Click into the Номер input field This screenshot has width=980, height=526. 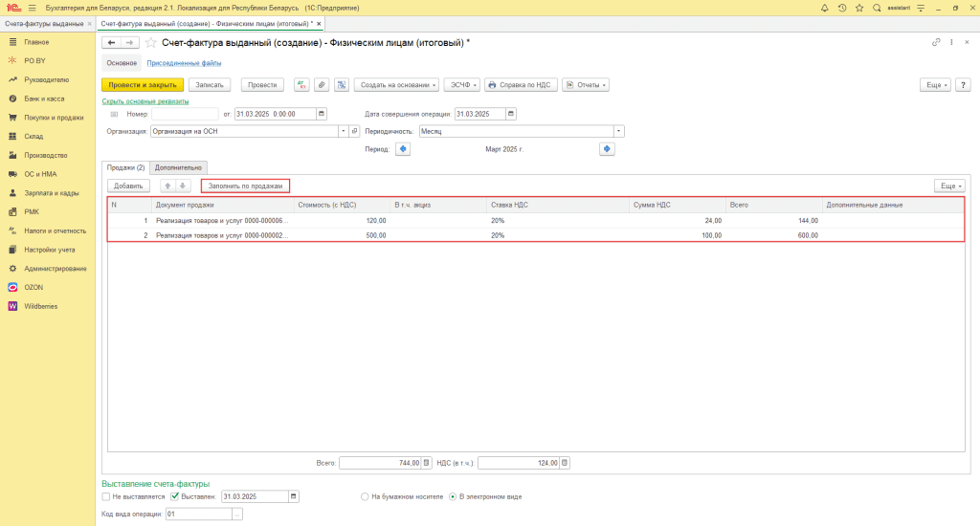pos(185,114)
